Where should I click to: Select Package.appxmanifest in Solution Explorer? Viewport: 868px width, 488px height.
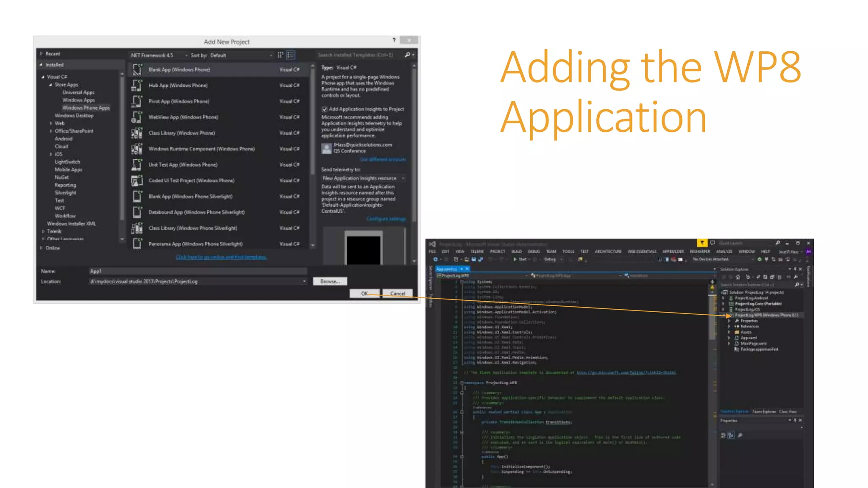[759, 349]
